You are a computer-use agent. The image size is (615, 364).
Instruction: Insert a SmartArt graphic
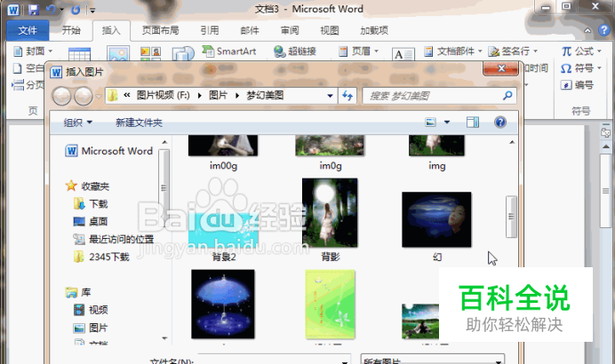coord(229,51)
